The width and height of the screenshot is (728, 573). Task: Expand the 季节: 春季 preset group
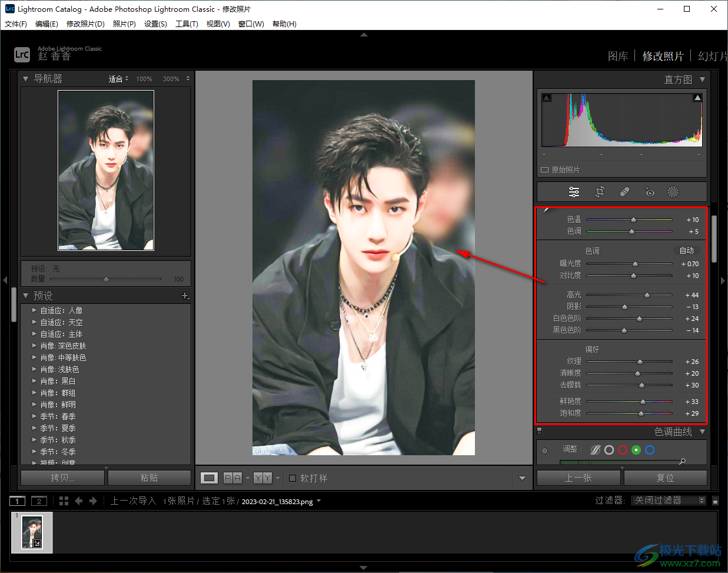pos(34,416)
